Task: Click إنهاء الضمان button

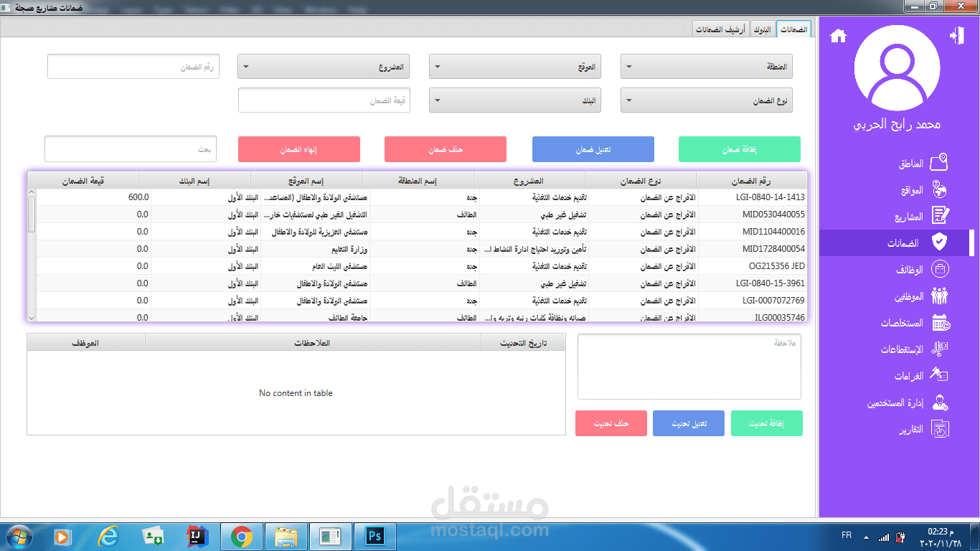Action: pyautogui.click(x=299, y=149)
